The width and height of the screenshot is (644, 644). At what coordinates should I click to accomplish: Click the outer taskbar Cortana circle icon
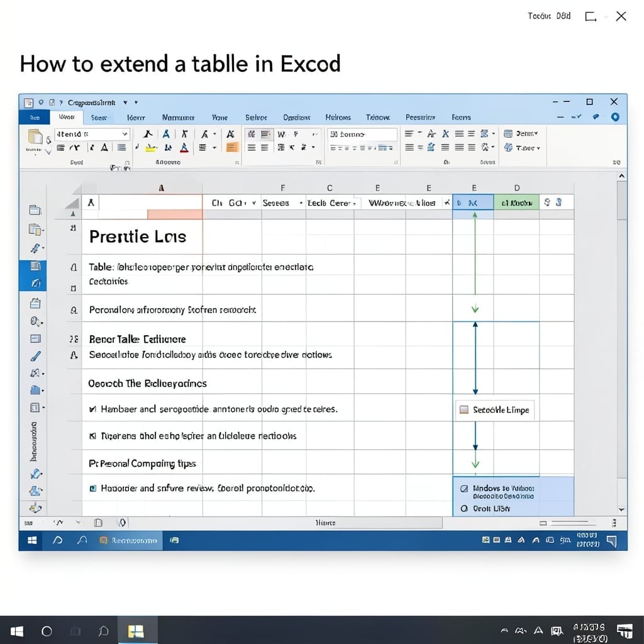pyautogui.click(x=47, y=631)
